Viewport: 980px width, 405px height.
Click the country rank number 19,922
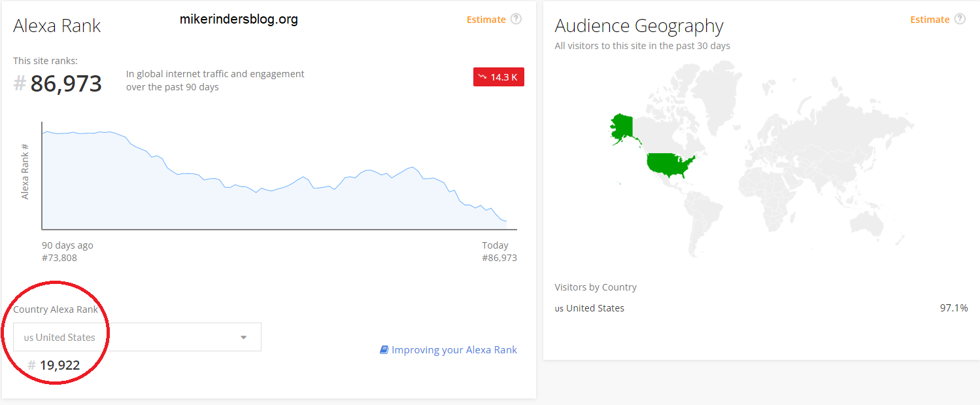pos(59,366)
